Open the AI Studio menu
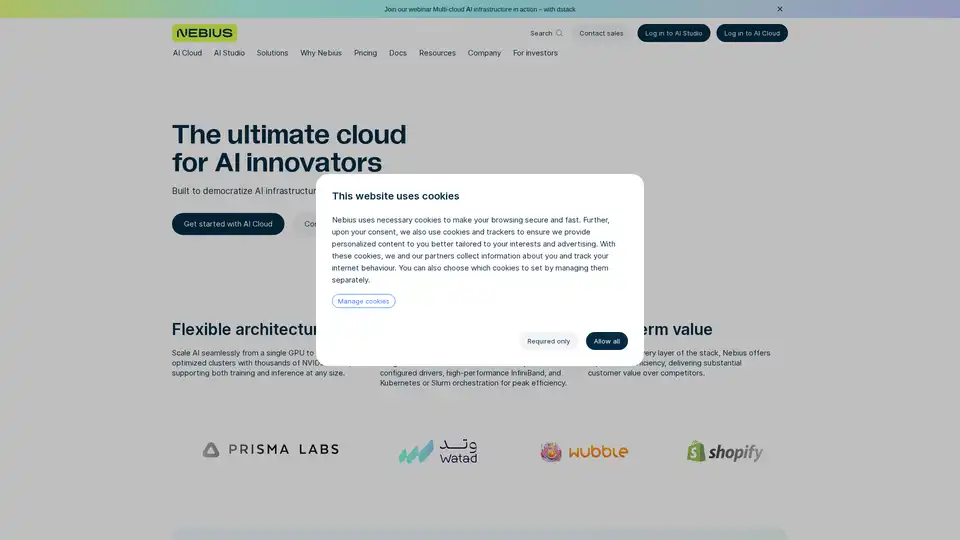 (229, 53)
